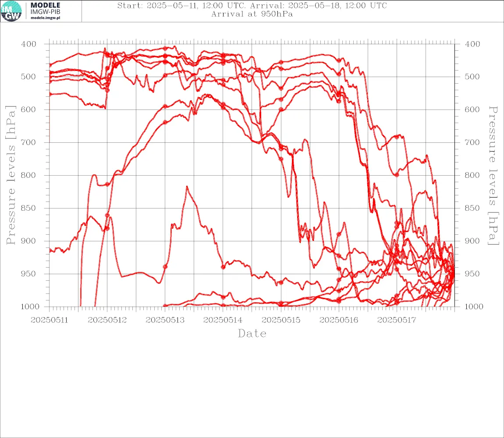Click the 20250517 date label
This screenshot has height=438, width=504.
397,320
